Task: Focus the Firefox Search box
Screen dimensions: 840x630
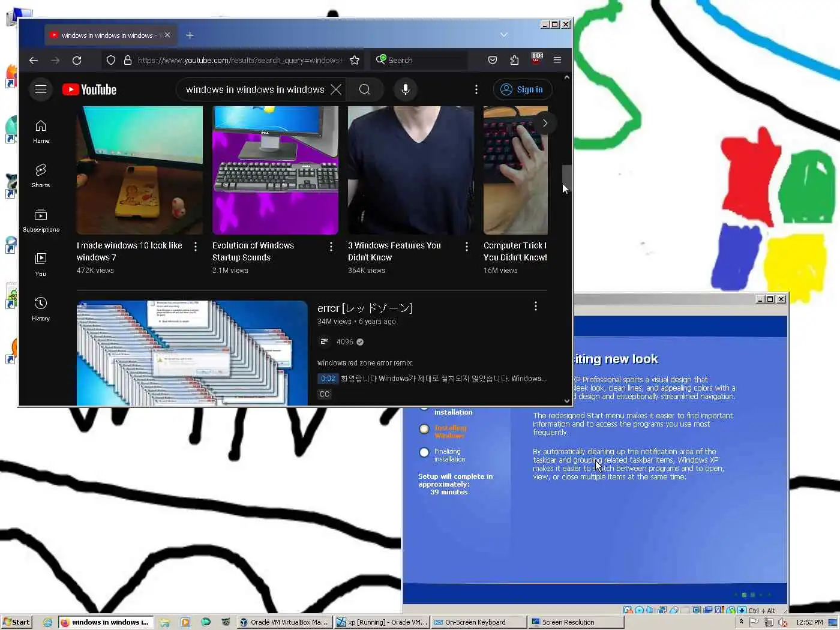Action: click(x=420, y=60)
